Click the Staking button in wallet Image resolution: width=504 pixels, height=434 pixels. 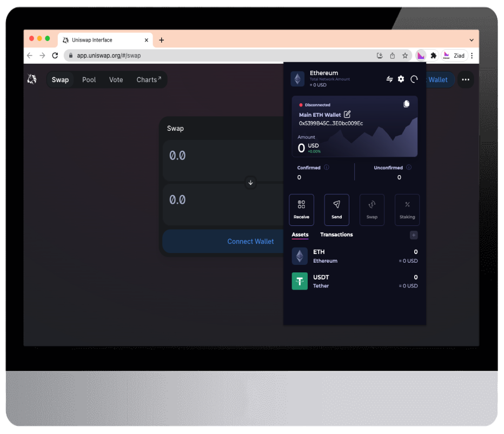[x=407, y=210]
